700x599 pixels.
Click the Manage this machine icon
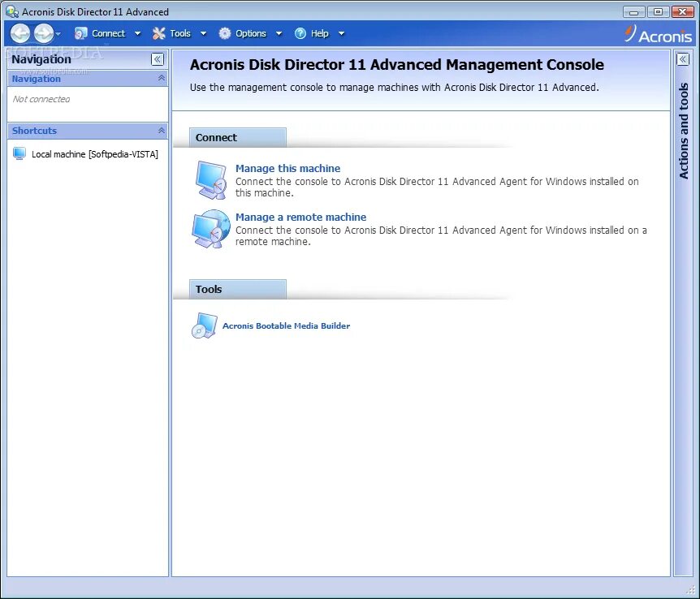211,180
